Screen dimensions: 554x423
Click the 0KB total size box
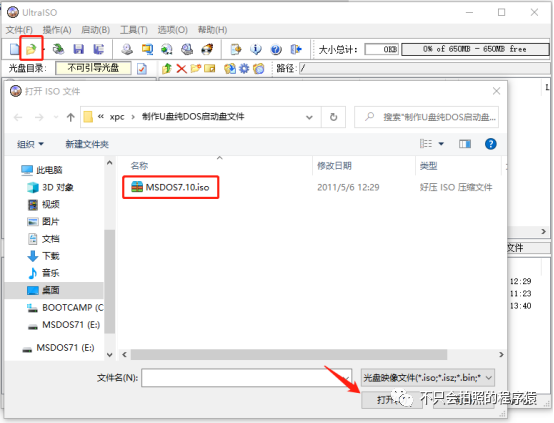[382, 49]
